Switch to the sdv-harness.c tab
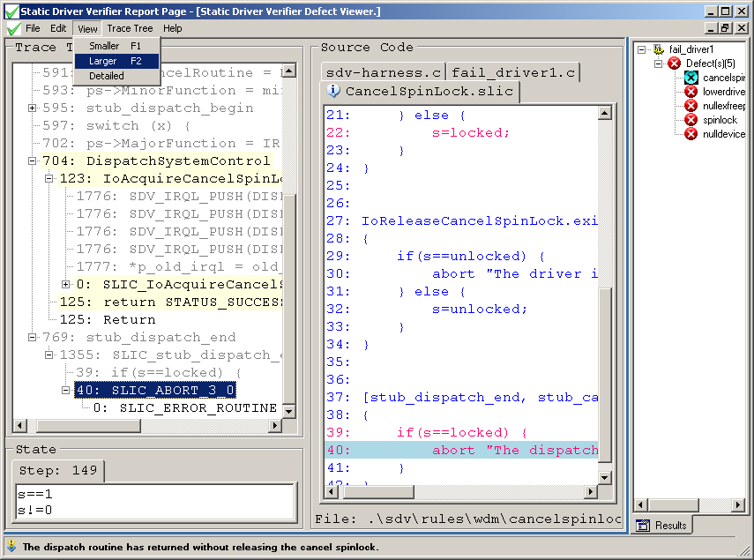The image size is (754, 560). 384,72
